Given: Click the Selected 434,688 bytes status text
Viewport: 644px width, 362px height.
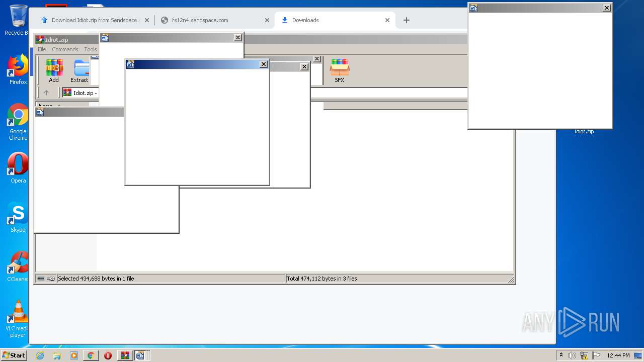Looking at the screenshot, I should tap(96, 279).
